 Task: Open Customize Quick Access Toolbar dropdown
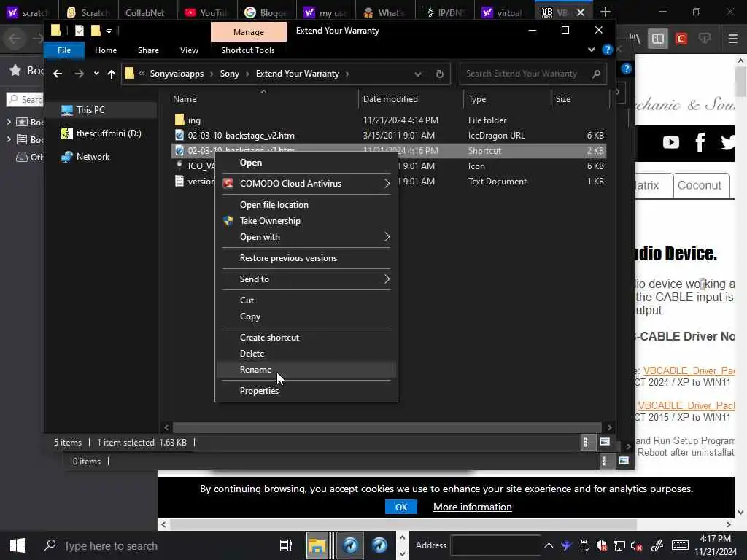pos(109,31)
